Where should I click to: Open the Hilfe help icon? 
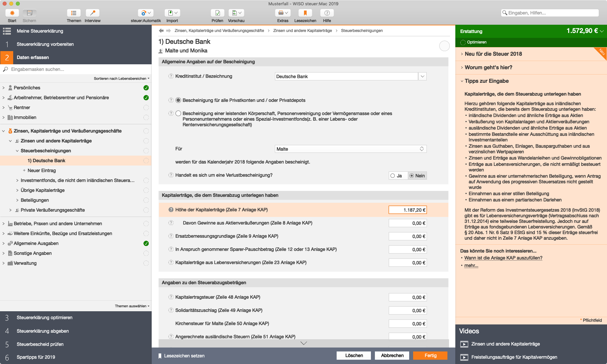(327, 13)
